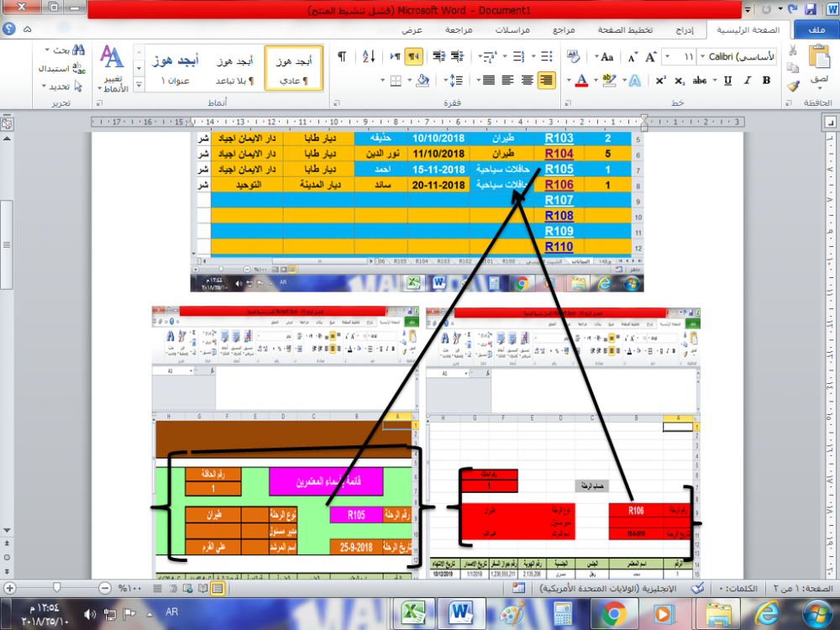The height and width of the screenshot is (630, 840).
Task: Open Chrome from the taskbar
Action: 613,613
